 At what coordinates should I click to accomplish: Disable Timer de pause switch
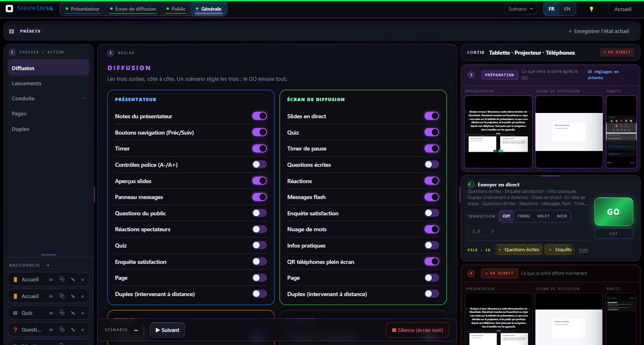tap(432, 148)
